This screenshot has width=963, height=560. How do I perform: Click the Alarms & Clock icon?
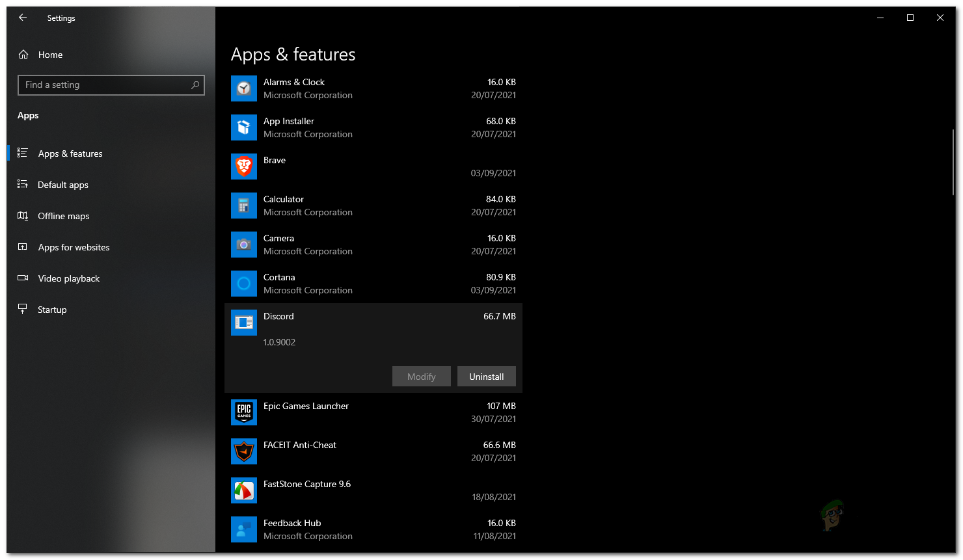[x=244, y=88]
